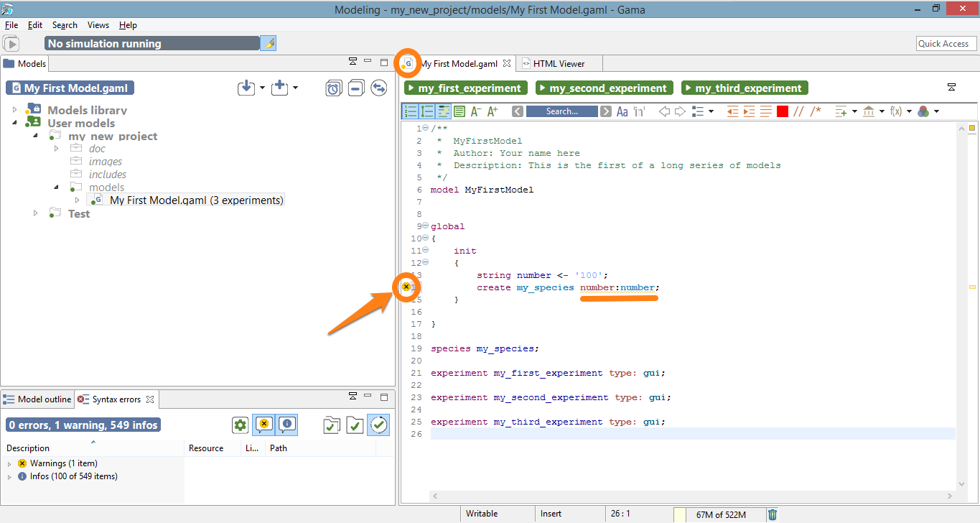Run my_second_experiment
This screenshot has height=523, width=980.
tap(604, 88)
